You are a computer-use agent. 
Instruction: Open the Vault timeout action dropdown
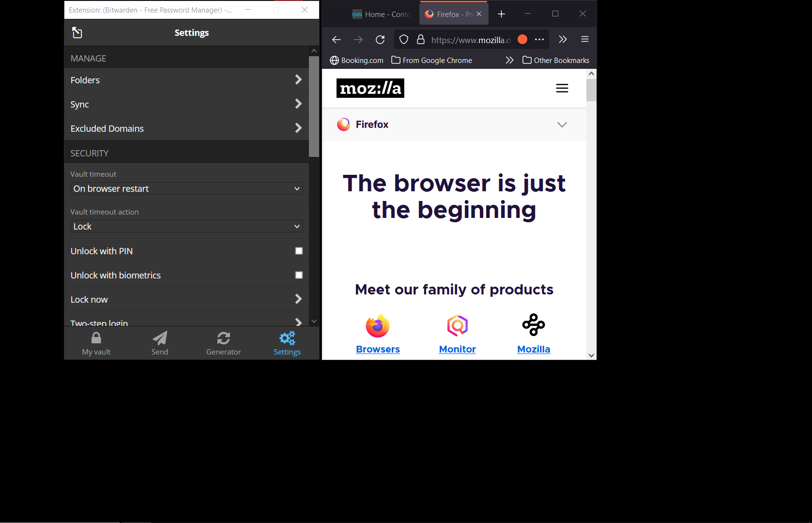click(187, 226)
